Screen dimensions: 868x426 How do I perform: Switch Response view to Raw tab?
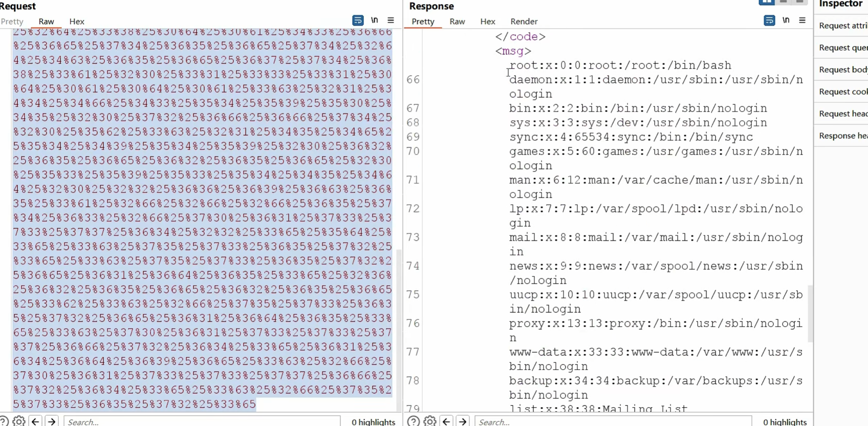click(x=457, y=21)
